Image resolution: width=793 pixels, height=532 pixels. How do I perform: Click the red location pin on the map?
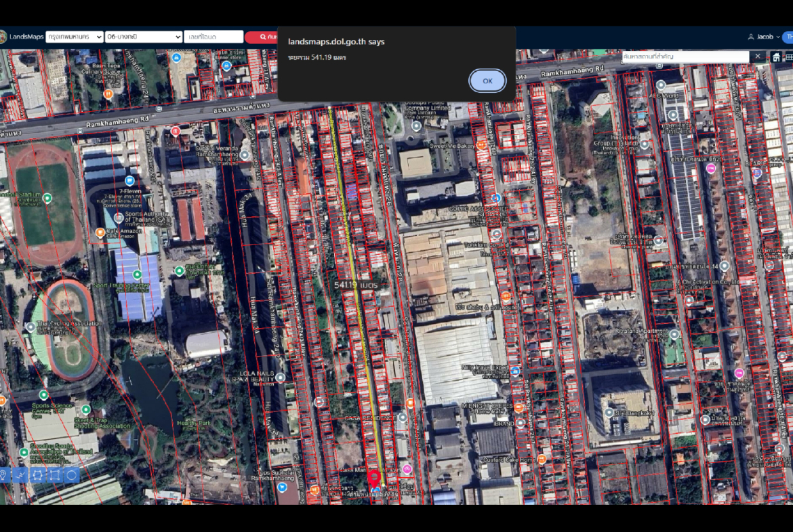click(x=373, y=477)
